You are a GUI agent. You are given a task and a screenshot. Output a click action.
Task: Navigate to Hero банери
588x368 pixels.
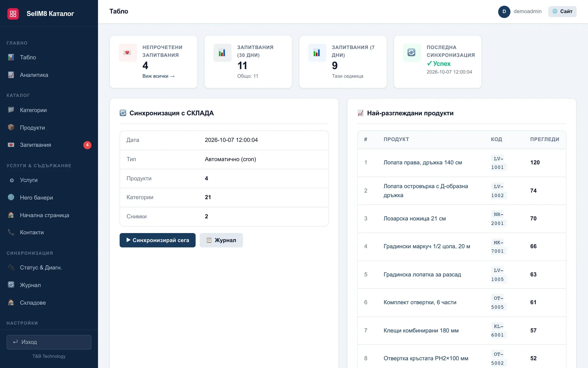coord(49,197)
